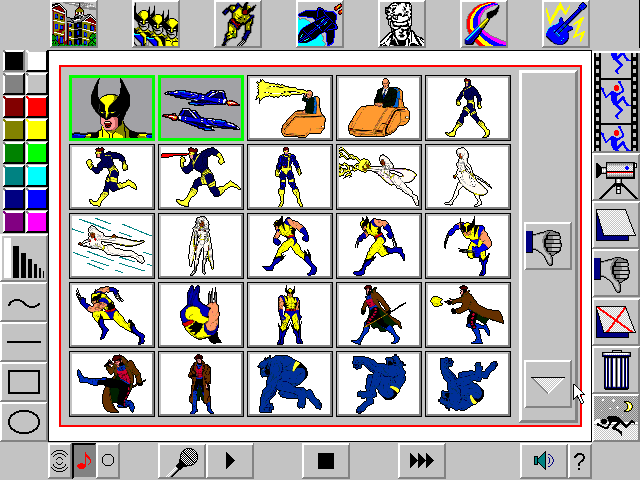Choose the magenta color swatch
Viewport: 640px width, 480px height.
[x=37, y=222]
